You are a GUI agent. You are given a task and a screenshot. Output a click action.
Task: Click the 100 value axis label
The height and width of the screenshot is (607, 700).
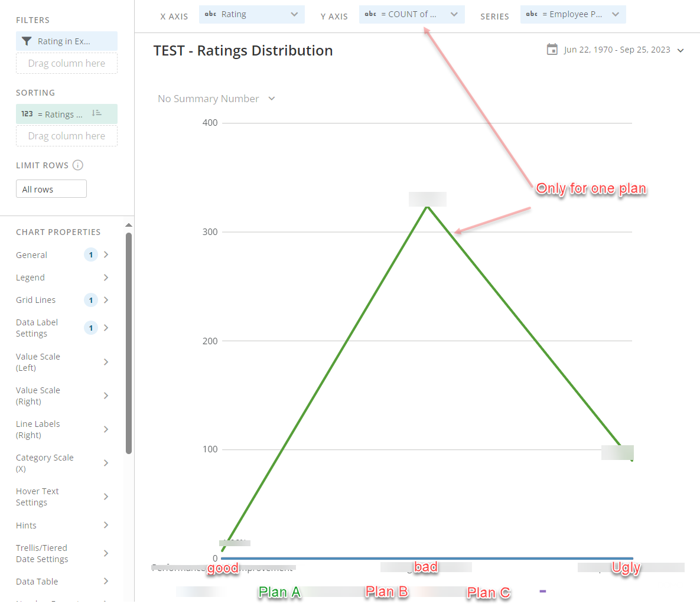[210, 449]
